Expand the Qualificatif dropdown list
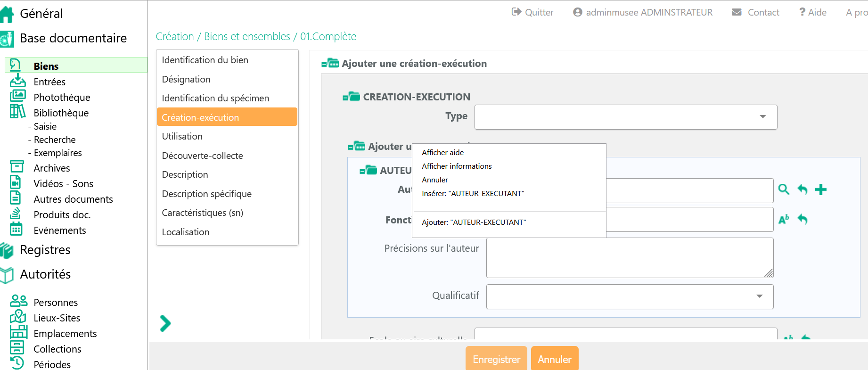The width and height of the screenshot is (868, 370). [630, 296]
